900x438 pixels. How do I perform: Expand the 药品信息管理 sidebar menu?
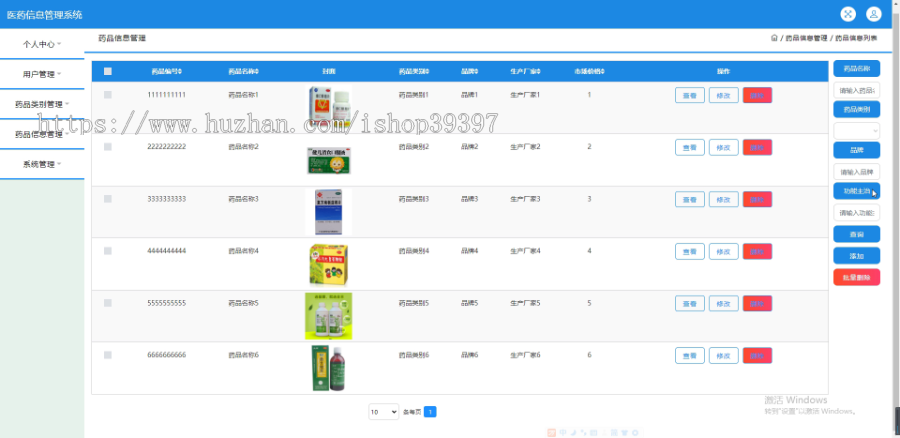42,134
